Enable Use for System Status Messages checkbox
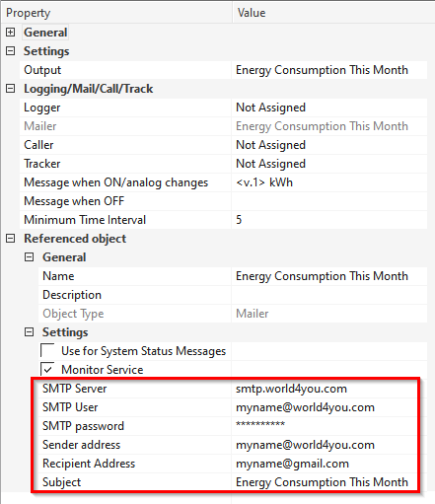The height and width of the screenshot is (504, 435). 48,351
